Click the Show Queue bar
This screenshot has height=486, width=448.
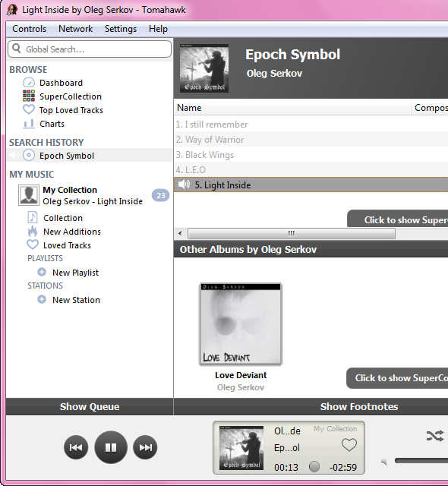click(90, 406)
